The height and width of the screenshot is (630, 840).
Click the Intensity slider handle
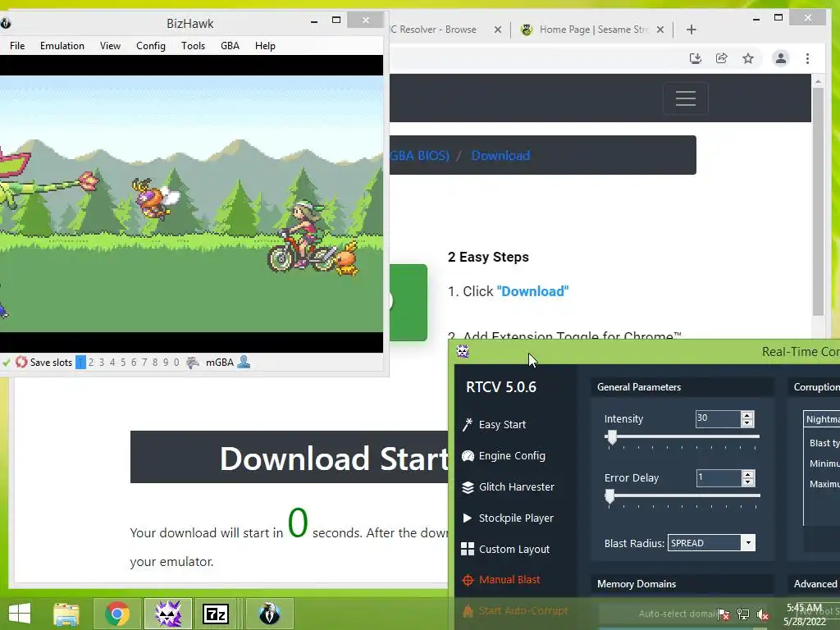coord(611,437)
